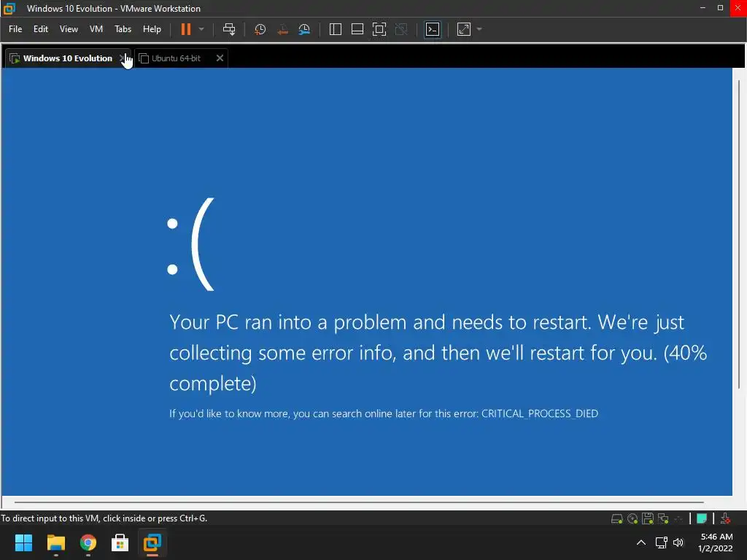Suspend the virtual machine with the orange pause button
This screenshot has width=747, height=560.
pyautogui.click(x=186, y=29)
